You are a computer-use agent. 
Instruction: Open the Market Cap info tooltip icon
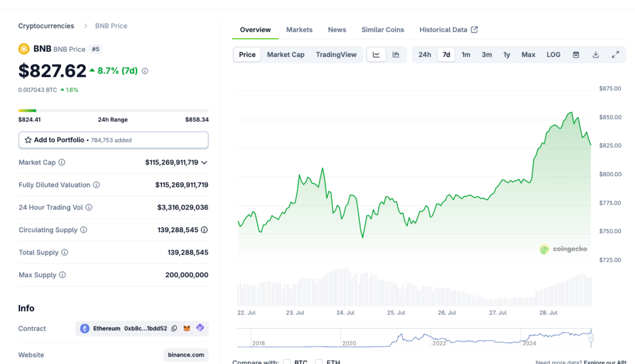point(62,162)
